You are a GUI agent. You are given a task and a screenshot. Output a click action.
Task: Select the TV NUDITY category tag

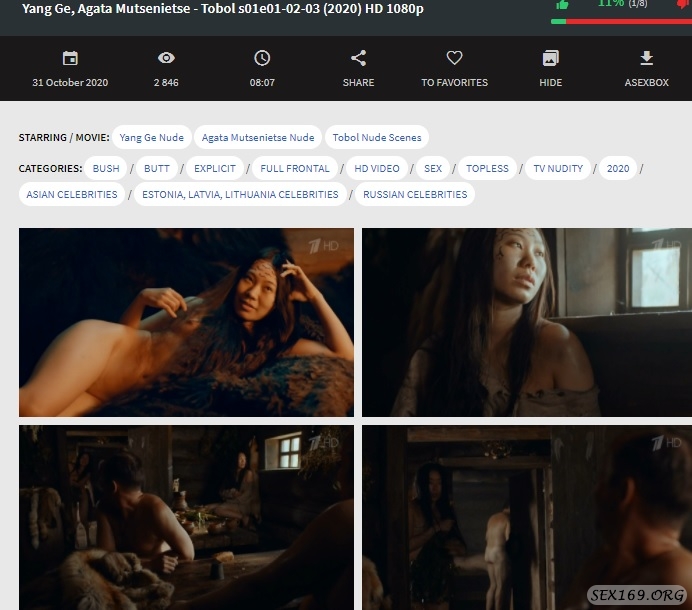557,168
